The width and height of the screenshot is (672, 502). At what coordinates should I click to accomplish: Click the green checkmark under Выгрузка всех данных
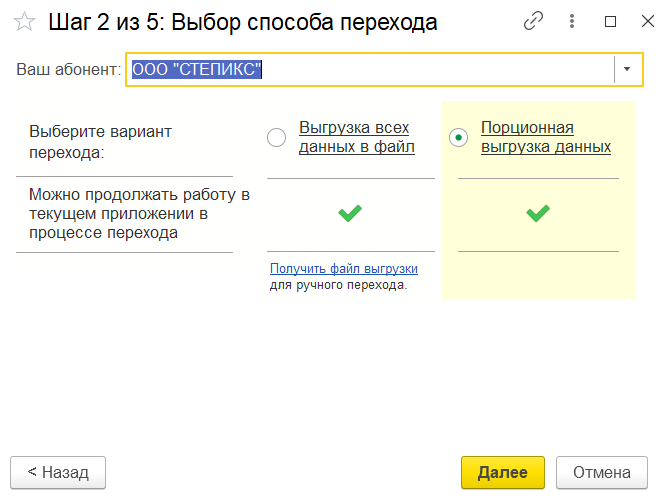(x=350, y=212)
